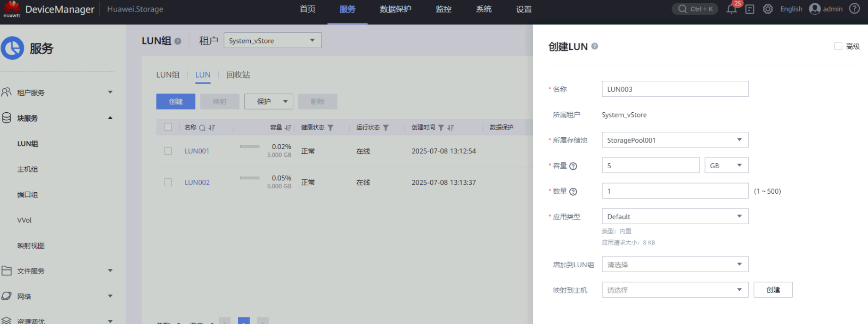
Task: Click the 名称 input field with LUN003
Action: (x=675, y=89)
